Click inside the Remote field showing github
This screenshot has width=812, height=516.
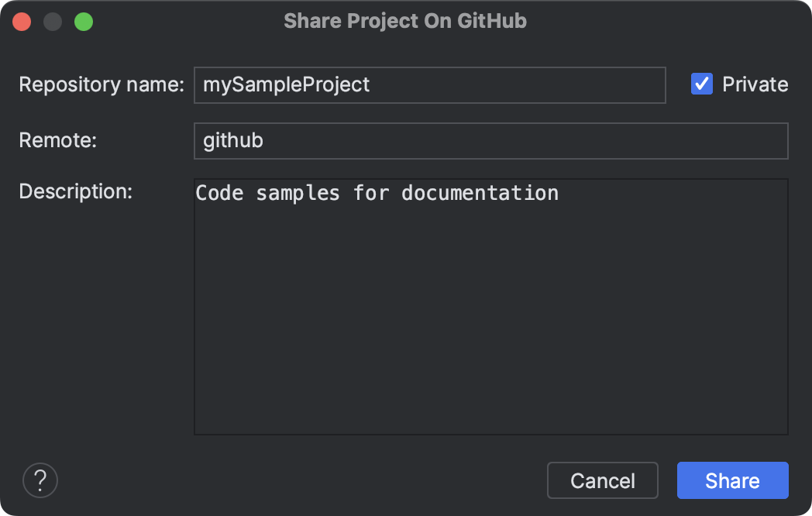[x=490, y=140]
